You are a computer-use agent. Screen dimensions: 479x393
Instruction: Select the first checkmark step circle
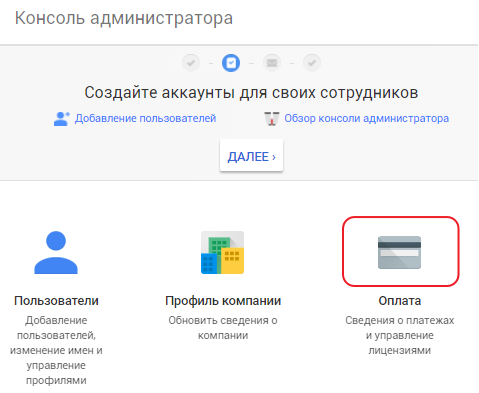[191, 62]
